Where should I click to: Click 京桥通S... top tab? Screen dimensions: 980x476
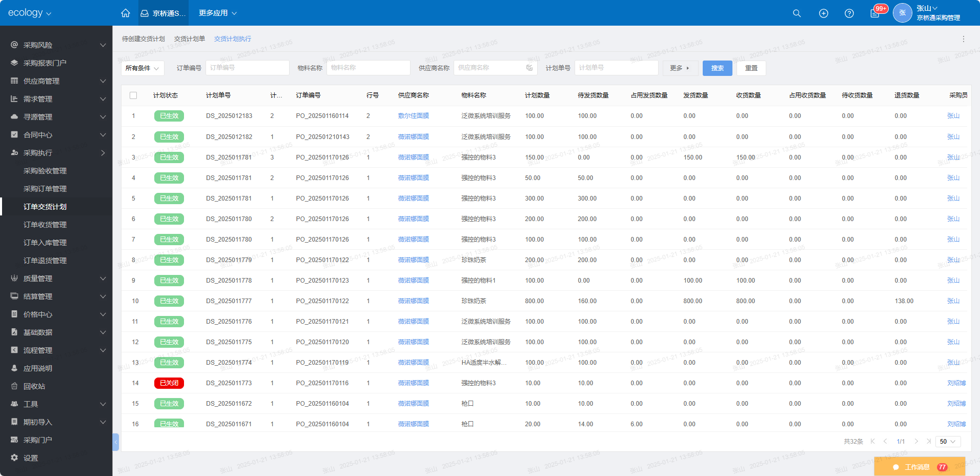pyautogui.click(x=164, y=13)
